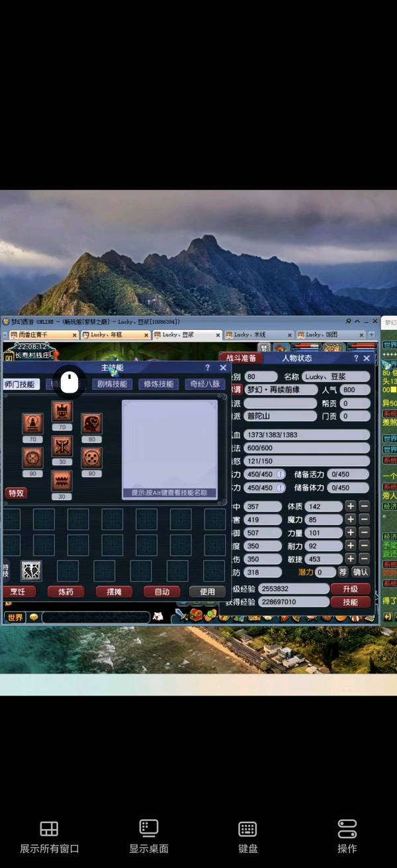Open the 世界 chat channel selector
Image resolution: width=397 pixels, height=868 pixels.
(x=15, y=617)
